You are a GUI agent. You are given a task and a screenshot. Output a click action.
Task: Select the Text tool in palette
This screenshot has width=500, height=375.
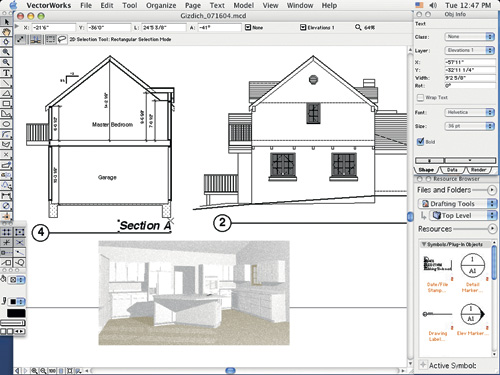(x=6, y=73)
